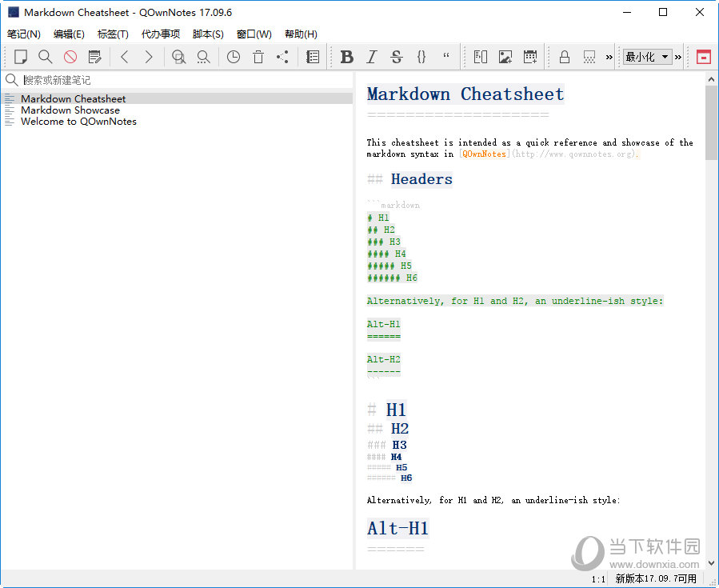This screenshot has width=719, height=588.
Task: Open the find text in note tool
Action: (178, 57)
